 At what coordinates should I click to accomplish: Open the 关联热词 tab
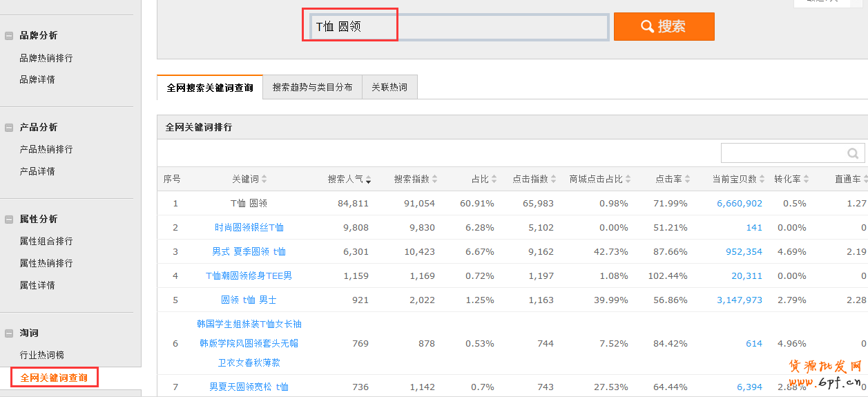pos(389,88)
